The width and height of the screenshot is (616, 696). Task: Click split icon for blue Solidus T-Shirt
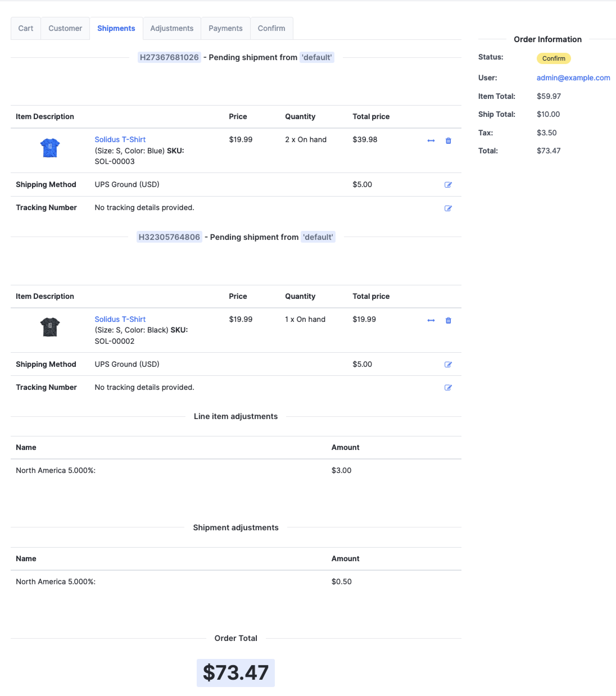tap(431, 141)
